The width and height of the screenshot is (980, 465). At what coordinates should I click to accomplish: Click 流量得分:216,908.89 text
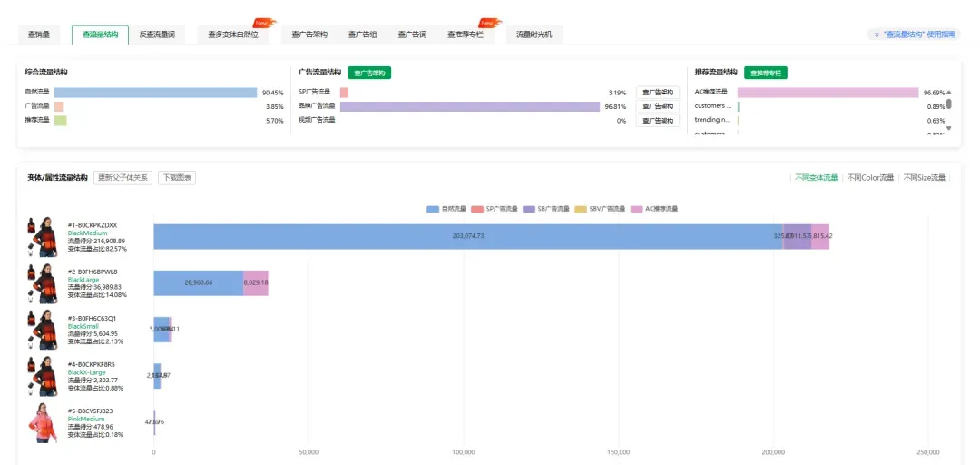[96, 241]
